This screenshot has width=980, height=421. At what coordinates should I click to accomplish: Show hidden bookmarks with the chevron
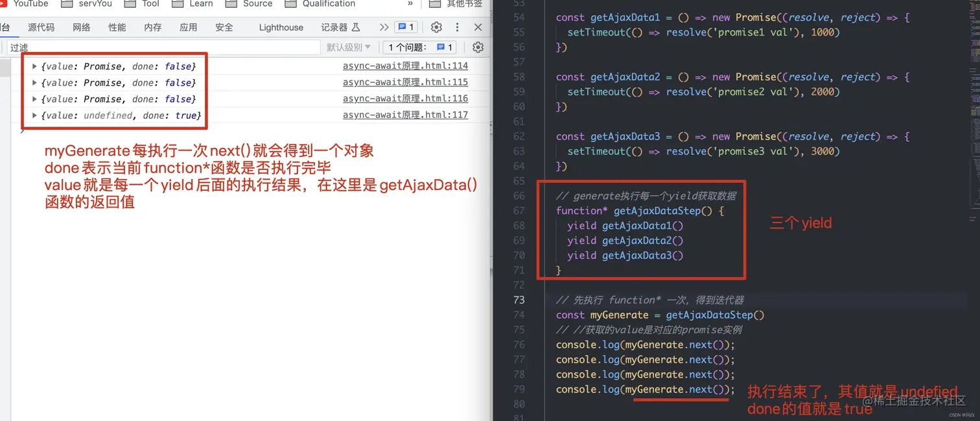click(x=410, y=4)
